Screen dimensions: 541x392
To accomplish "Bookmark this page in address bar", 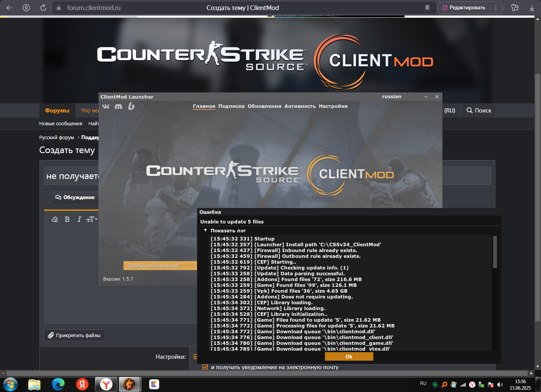I will coord(427,8).
